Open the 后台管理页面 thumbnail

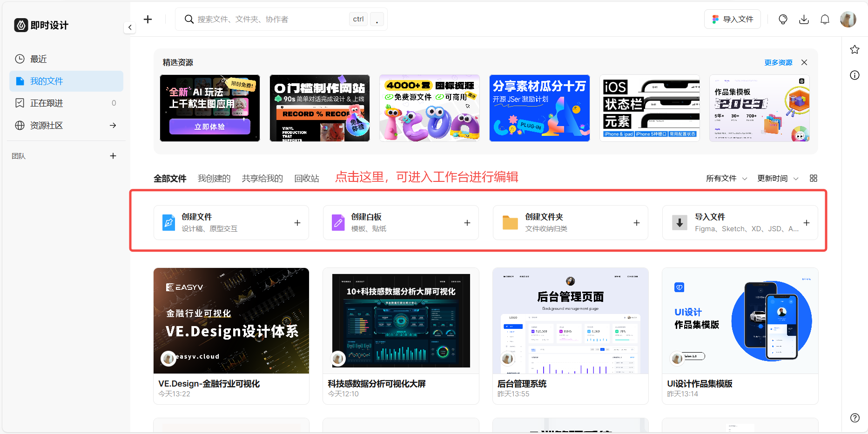point(571,320)
